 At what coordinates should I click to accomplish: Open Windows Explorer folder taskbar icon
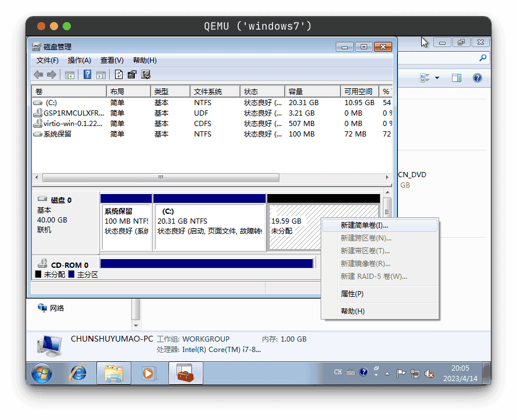point(114,373)
